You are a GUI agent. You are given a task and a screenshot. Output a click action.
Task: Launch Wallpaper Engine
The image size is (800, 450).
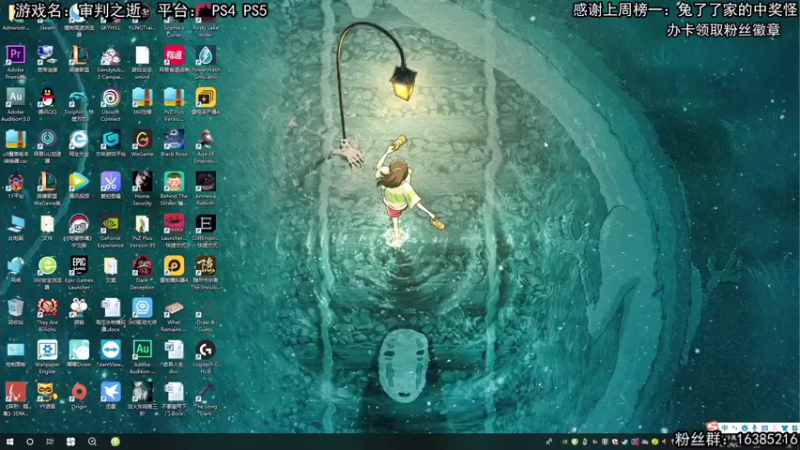coord(47,350)
